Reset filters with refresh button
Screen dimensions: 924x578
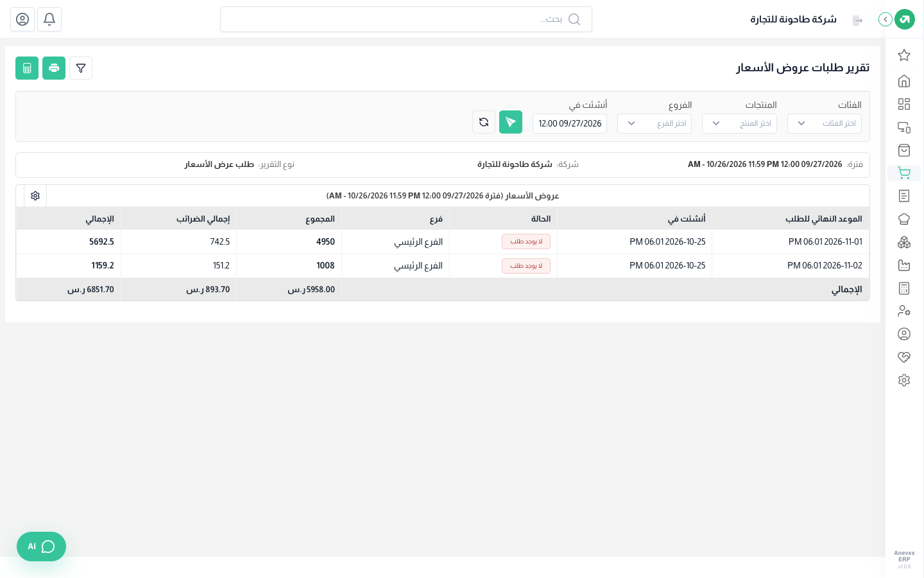pos(484,122)
